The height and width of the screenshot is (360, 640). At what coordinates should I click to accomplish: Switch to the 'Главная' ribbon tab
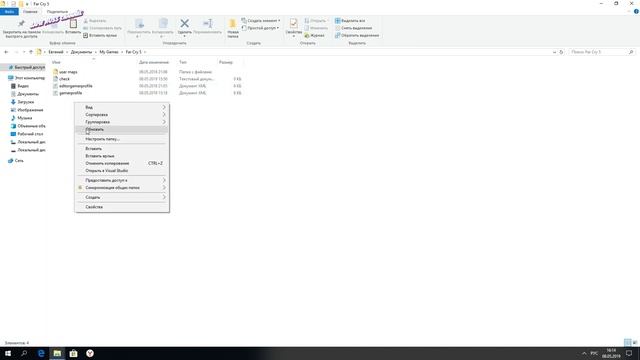[x=30, y=12]
